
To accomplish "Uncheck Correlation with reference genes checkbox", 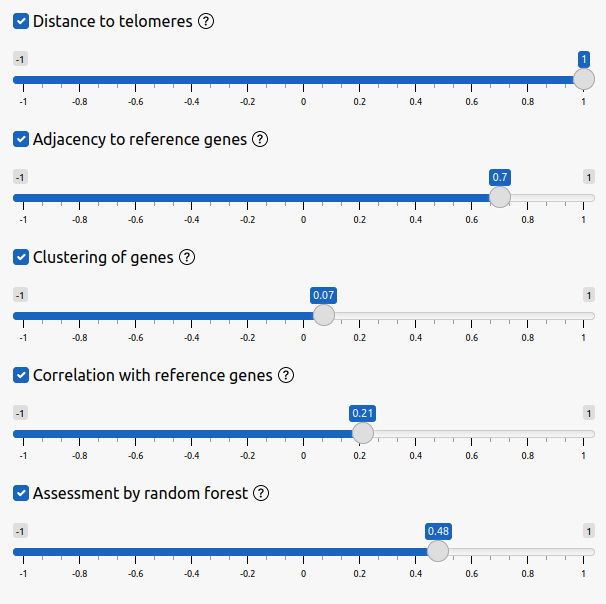I will coord(21,375).
